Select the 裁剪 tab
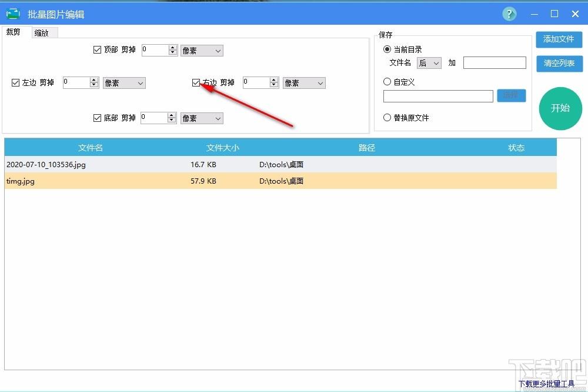This screenshot has width=588, height=392. click(x=14, y=32)
